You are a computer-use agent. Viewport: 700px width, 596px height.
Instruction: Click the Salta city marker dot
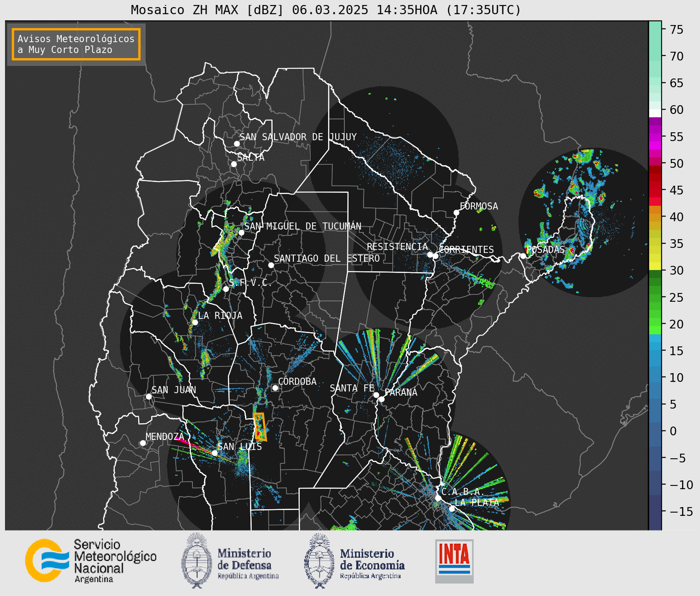point(234,164)
